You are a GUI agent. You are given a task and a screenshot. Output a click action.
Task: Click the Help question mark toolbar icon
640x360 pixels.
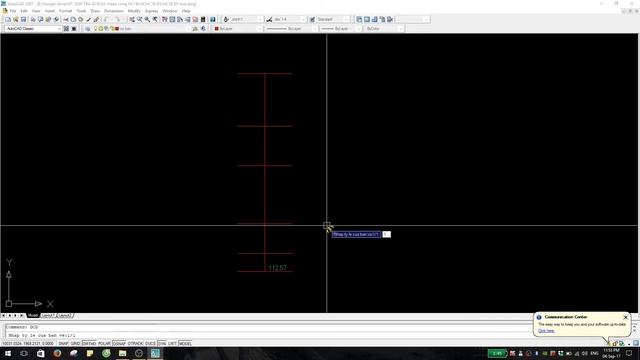coord(212,19)
